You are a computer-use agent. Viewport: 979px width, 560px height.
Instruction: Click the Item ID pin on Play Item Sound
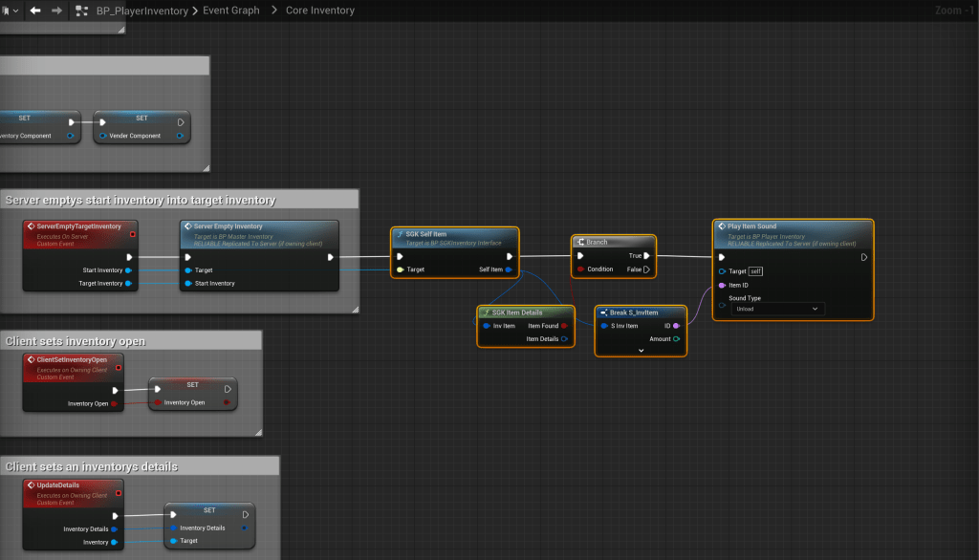[722, 285]
